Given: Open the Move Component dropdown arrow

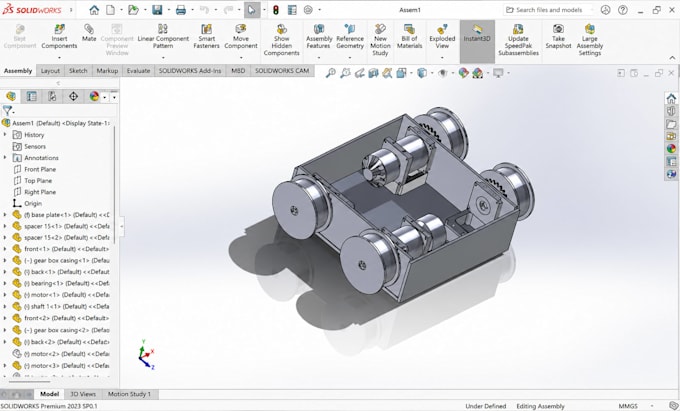Looking at the screenshot, I should pos(241,58).
